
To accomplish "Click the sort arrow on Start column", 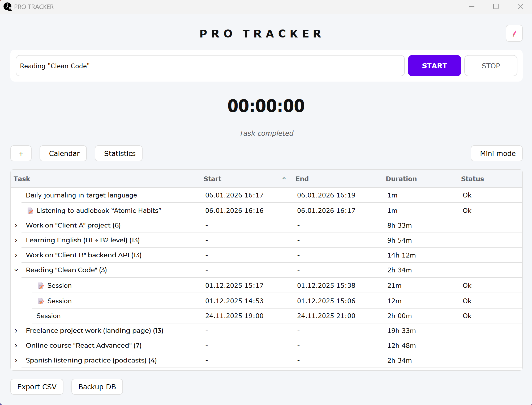I will (284, 179).
